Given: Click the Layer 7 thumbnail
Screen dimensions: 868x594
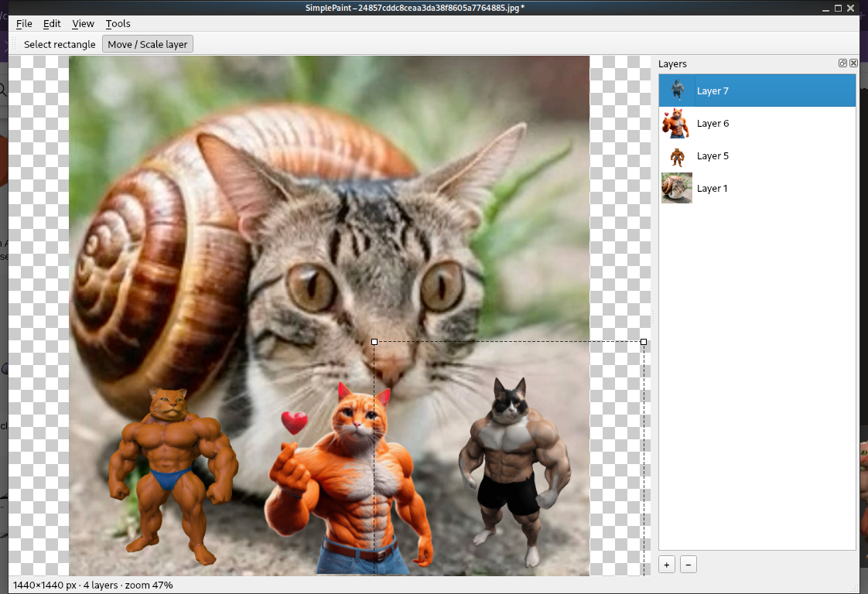Looking at the screenshot, I should tap(677, 90).
